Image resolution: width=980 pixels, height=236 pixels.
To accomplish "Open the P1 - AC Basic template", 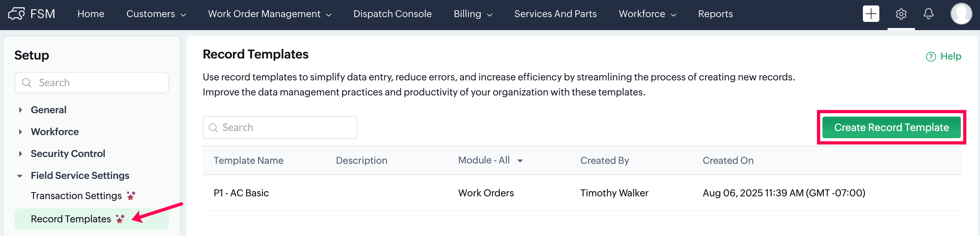I will point(241,193).
